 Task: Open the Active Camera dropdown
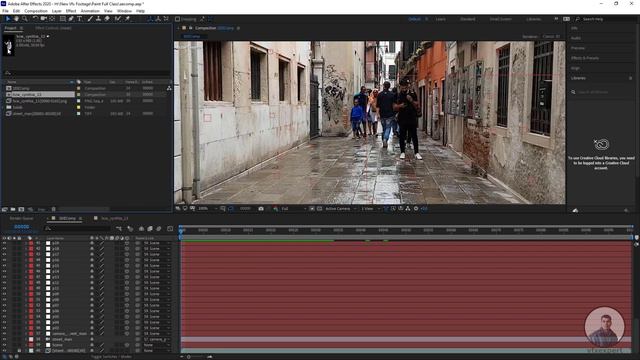pyautogui.click(x=340, y=209)
